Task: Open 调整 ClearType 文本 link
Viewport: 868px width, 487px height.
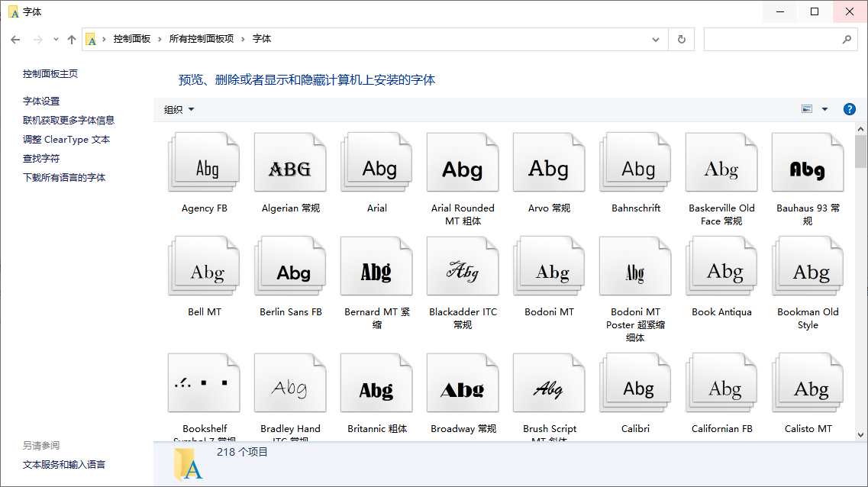Action: (66, 140)
